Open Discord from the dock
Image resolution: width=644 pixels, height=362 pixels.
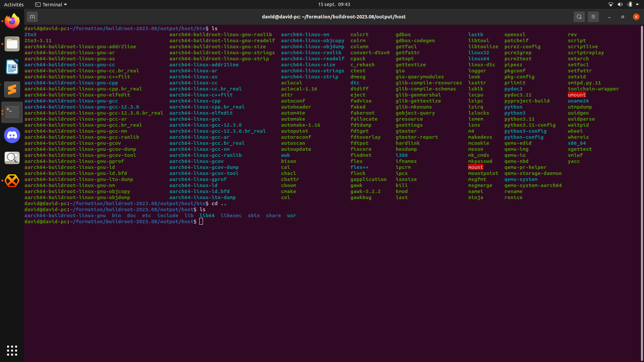click(12, 135)
